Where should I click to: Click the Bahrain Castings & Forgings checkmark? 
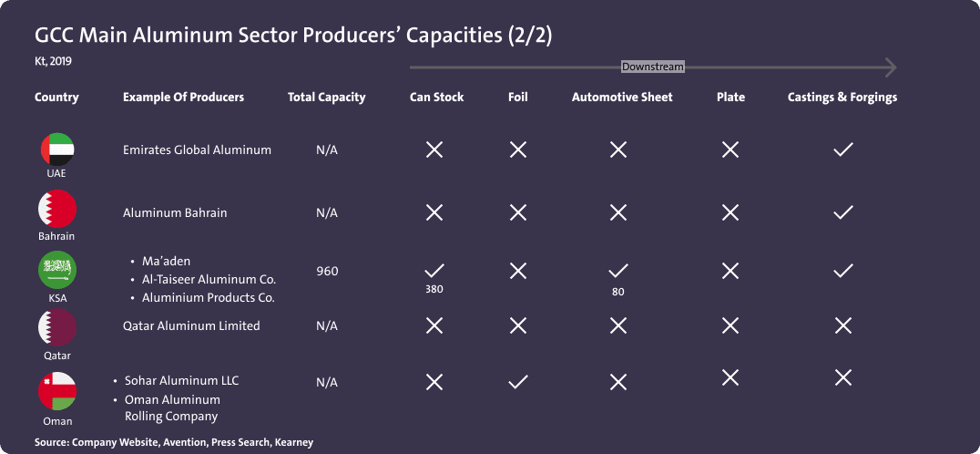click(x=843, y=212)
